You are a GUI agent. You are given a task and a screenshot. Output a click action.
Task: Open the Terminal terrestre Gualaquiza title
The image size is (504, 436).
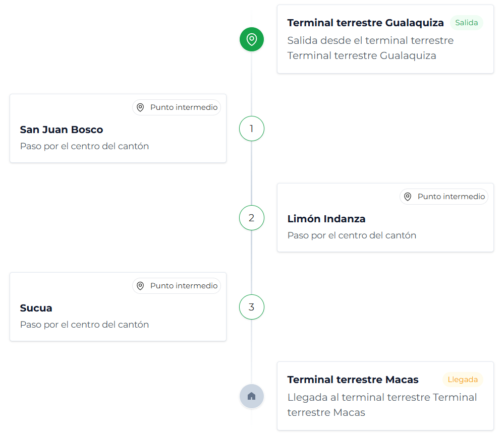pyautogui.click(x=365, y=23)
